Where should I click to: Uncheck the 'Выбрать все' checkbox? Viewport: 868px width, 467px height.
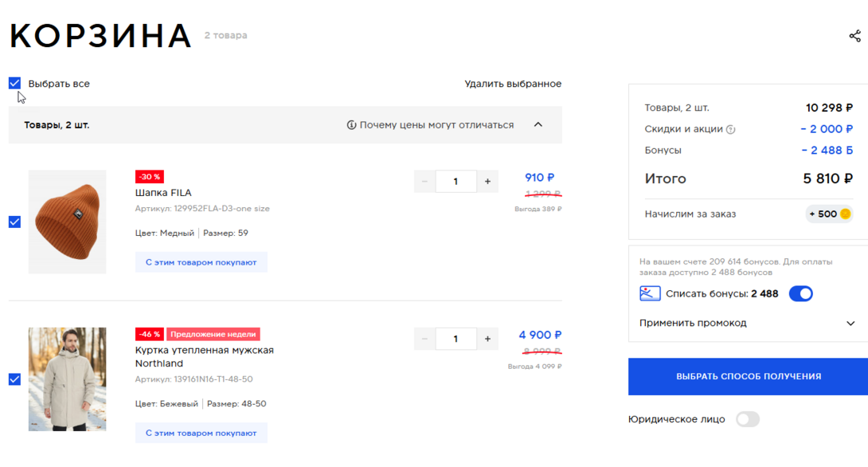[x=15, y=83]
